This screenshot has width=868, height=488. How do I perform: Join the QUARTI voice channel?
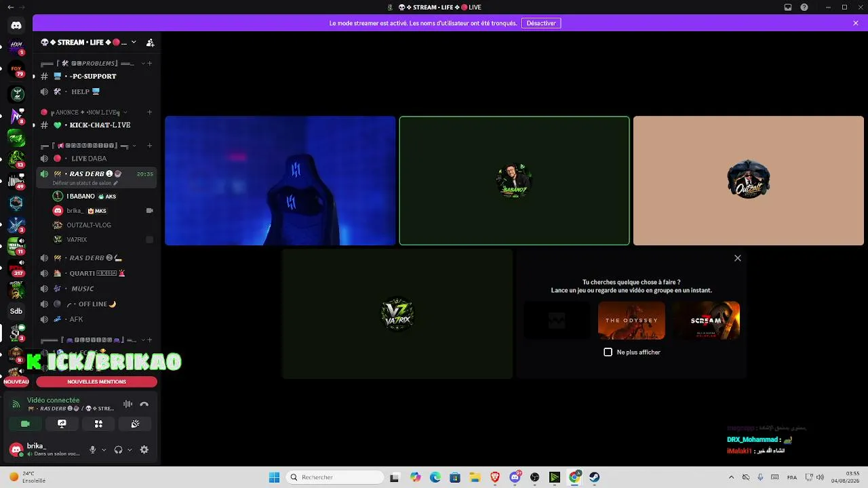pyautogui.click(x=96, y=273)
